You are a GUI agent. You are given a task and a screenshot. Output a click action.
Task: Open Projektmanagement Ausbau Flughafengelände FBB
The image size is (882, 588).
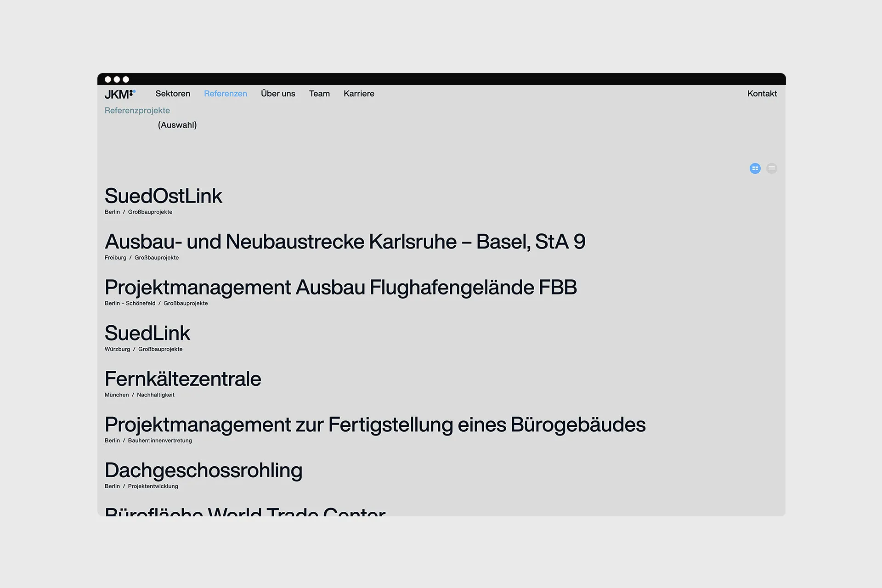pos(340,288)
